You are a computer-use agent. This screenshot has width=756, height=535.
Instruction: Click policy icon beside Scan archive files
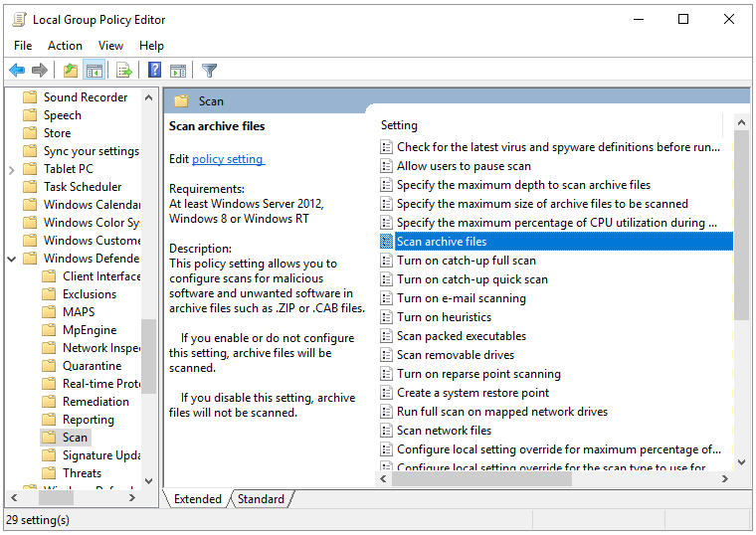386,241
